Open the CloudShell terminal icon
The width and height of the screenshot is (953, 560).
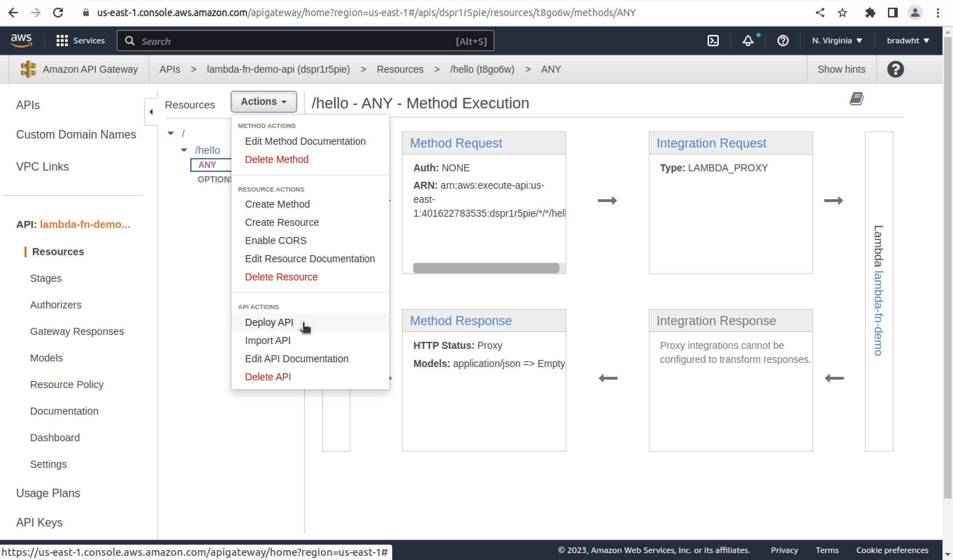pyautogui.click(x=713, y=41)
